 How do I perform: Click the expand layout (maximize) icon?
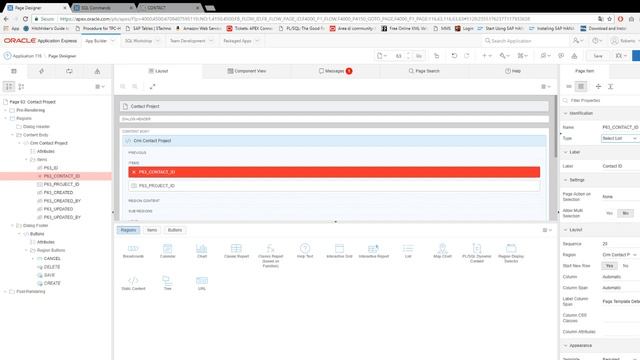tap(152, 87)
